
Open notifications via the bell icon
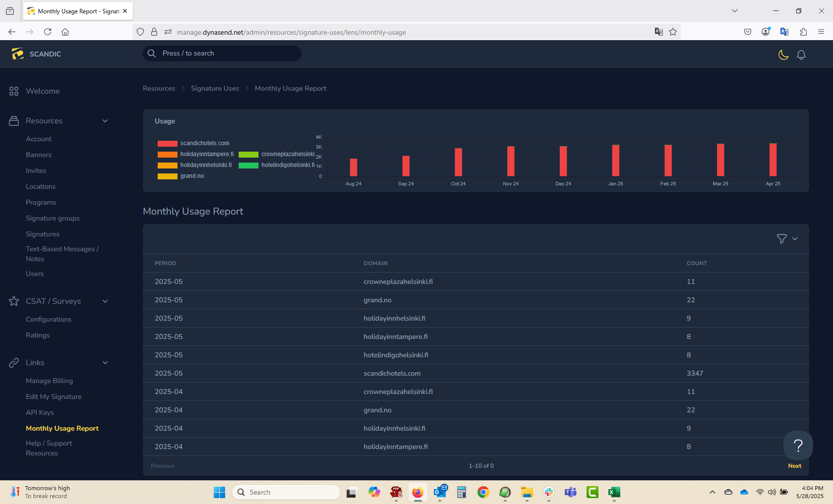[801, 55]
